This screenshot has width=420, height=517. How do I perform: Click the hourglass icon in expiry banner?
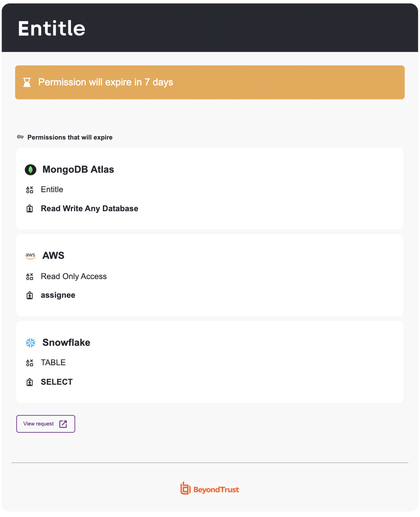pyautogui.click(x=27, y=82)
